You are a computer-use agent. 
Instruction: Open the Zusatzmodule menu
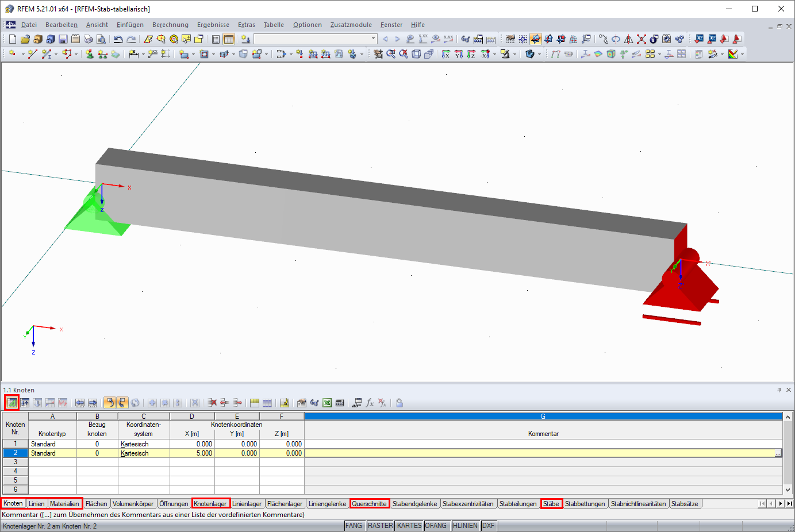pos(351,25)
